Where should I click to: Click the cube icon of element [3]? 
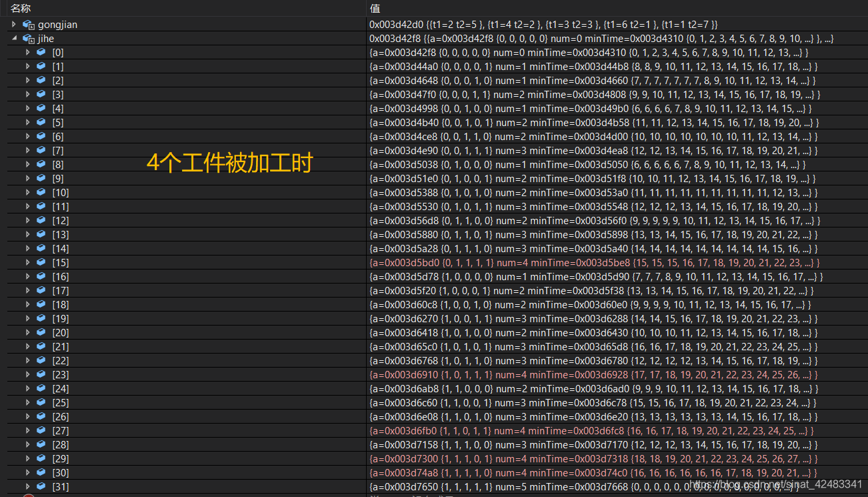click(x=41, y=94)
